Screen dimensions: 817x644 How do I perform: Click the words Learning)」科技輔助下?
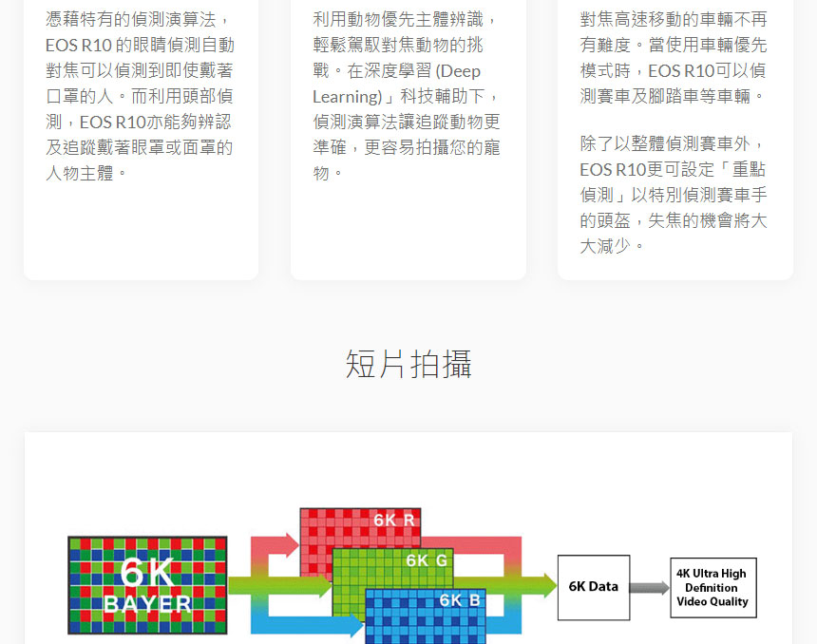tap(399, 96)
